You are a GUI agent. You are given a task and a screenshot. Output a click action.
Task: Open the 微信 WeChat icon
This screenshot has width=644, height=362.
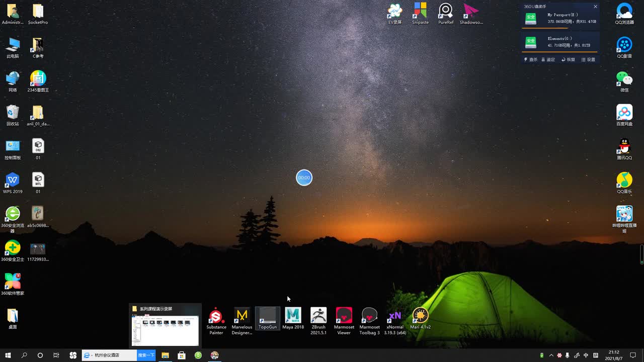click(x=624, y=81)
